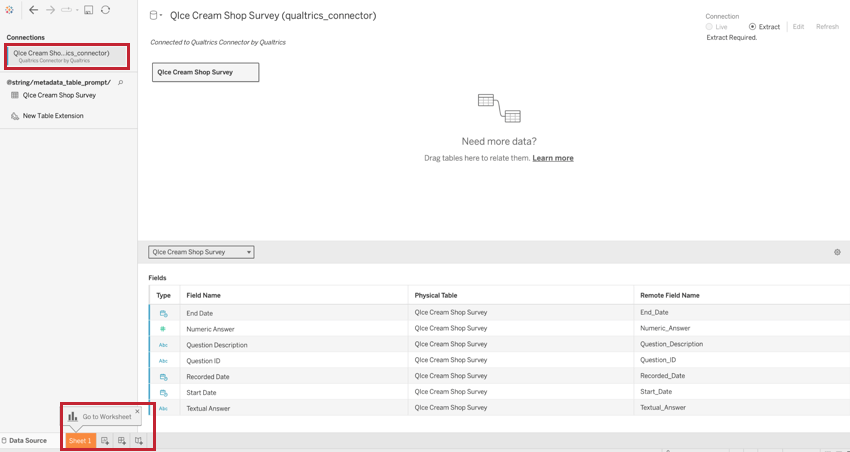Click the forward arrow in toolbar
The width and height of the screenshot is (850, 452).
click(x=50, y=10)
